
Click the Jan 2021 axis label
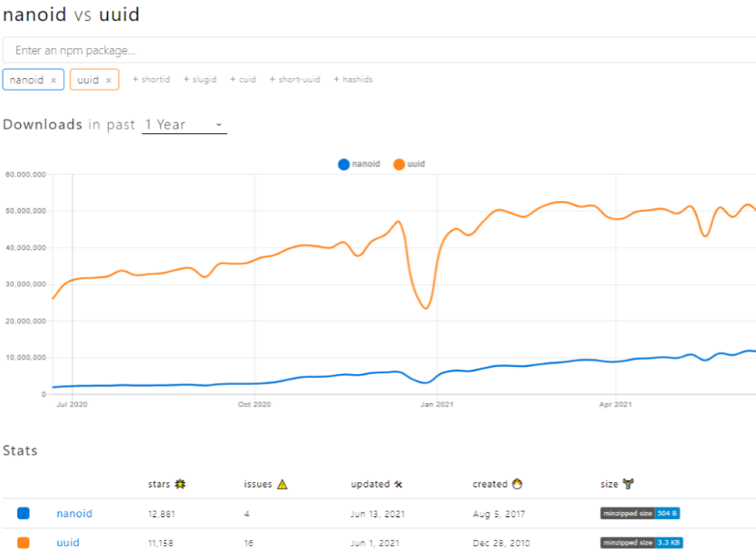pos(436,404)
